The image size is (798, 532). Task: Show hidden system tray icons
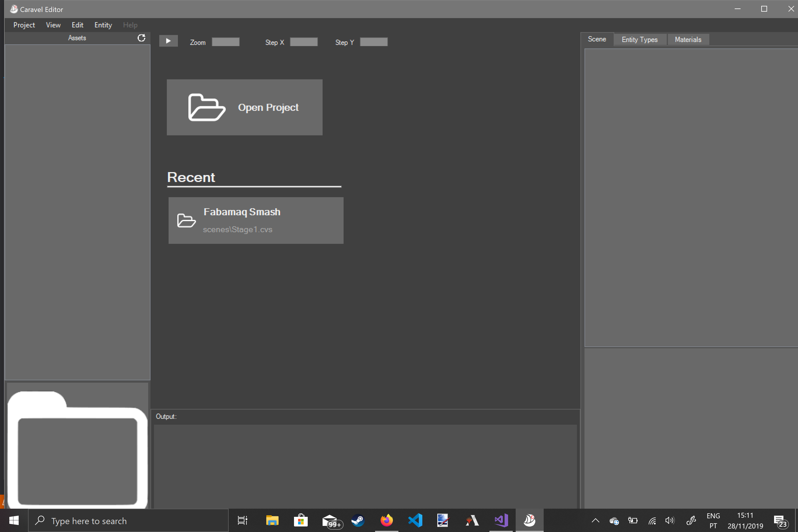596,520
